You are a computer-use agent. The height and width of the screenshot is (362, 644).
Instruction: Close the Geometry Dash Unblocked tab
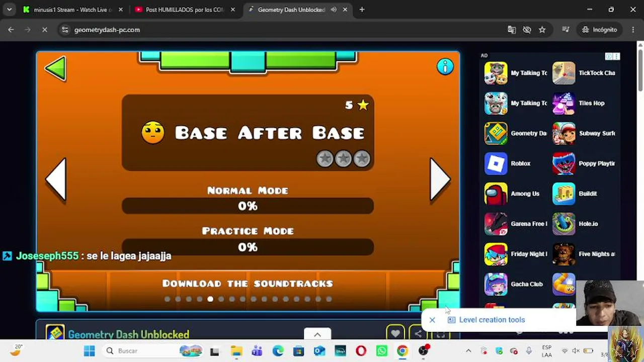(x=345, y=10)
